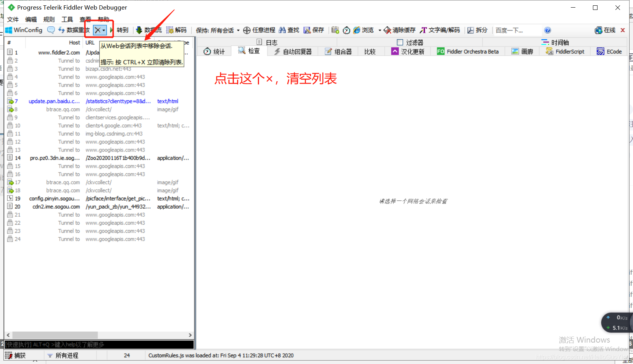This screenshot has width=633, height=364.
Task: Open the 工具 menu
Action: click(67, 19)
